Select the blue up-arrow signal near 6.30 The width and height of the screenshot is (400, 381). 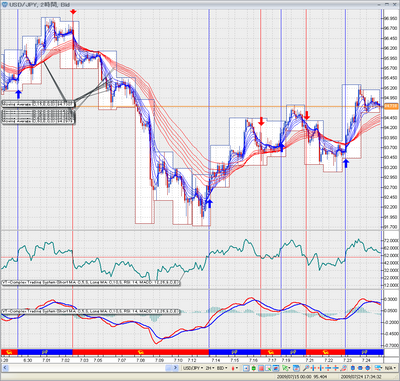point(18,94)
